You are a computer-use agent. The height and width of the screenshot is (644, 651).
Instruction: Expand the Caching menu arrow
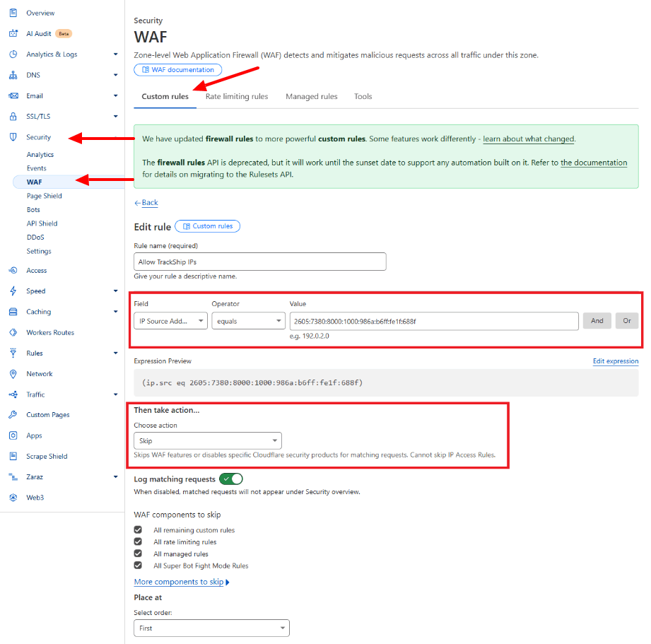coord(115,312)
